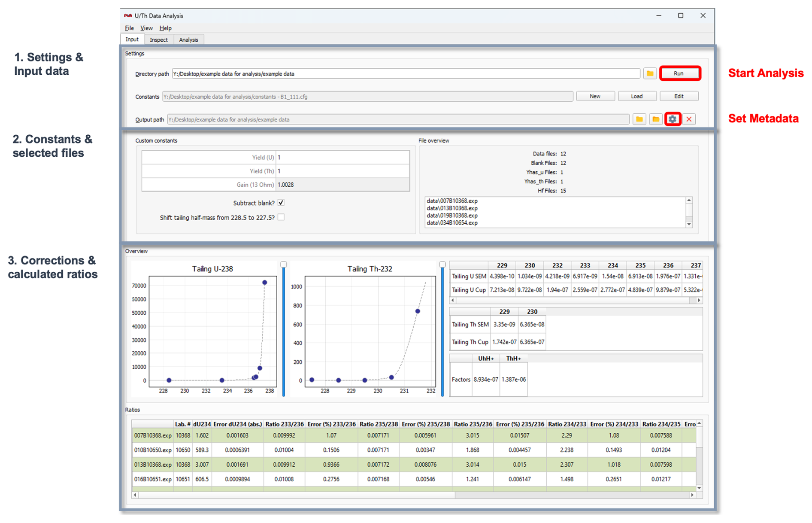Click the open-folder icon left of the gear
812x523 pixels.
coord(655,119)
